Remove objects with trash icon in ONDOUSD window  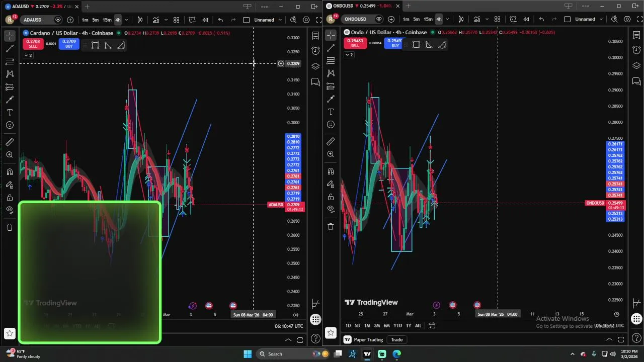(x=331, y=227)
